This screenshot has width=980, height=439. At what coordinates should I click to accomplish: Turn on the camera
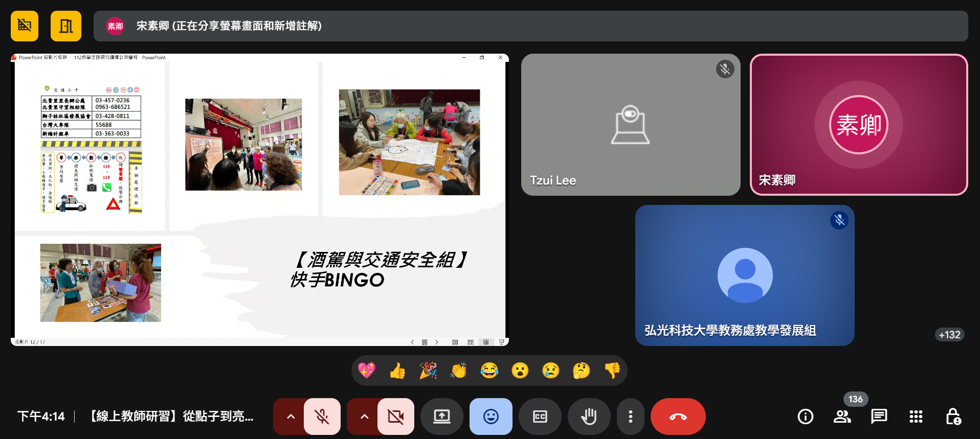click(395, 417)
